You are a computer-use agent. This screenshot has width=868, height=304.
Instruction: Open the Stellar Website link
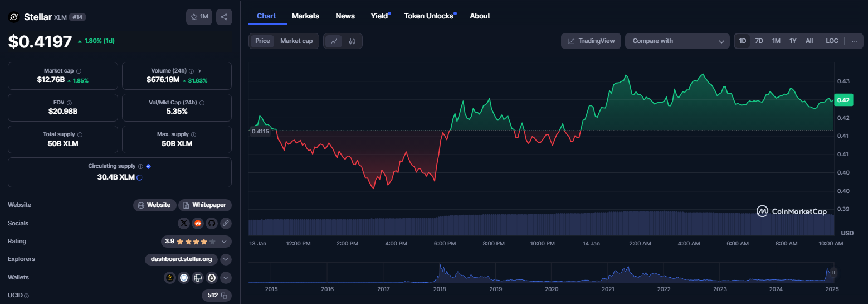(x=155, y=205)
